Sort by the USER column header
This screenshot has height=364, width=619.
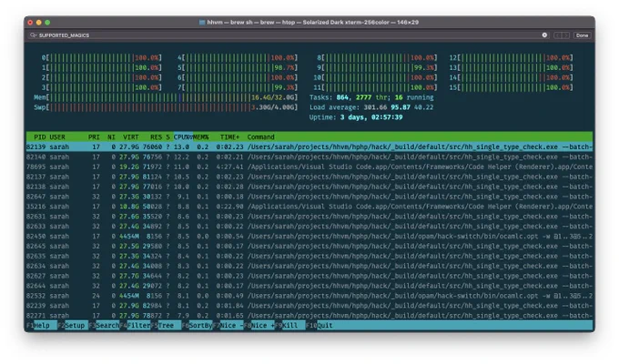(x=57, y=137)
